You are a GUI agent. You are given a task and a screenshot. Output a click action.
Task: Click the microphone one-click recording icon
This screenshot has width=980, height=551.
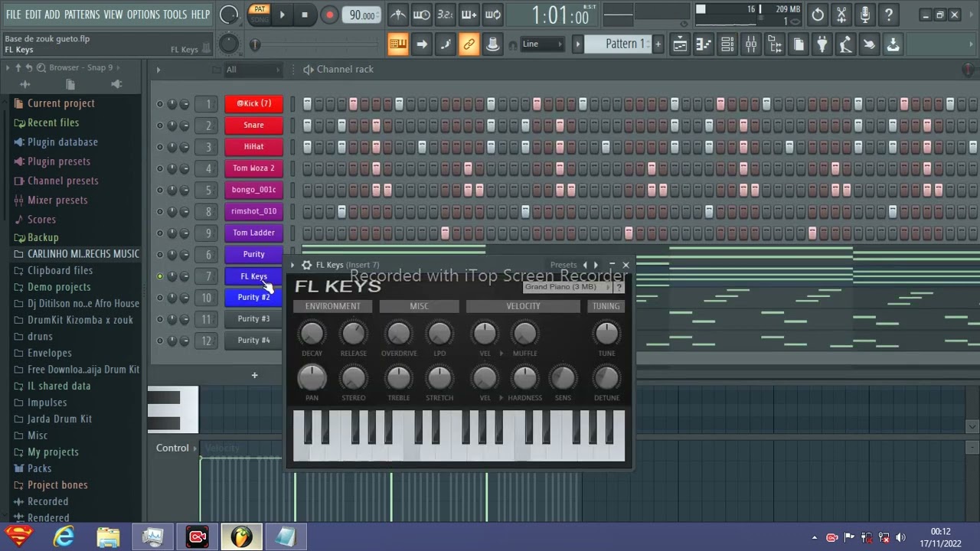click(865, 15)
